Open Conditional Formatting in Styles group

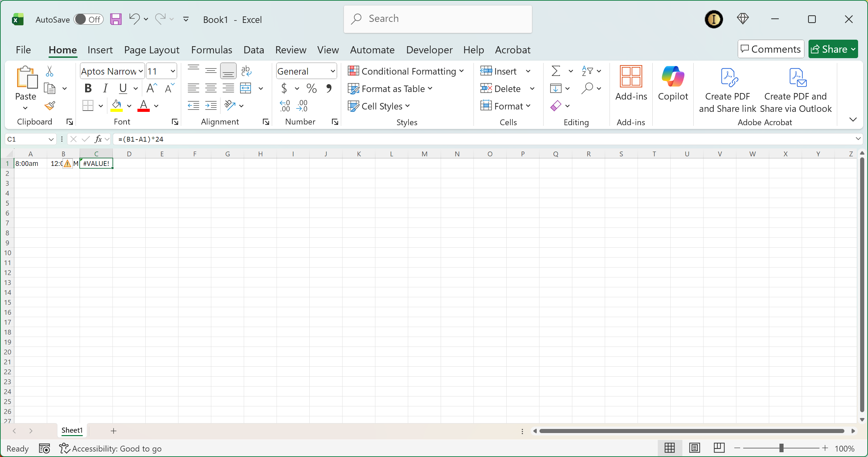coord(406,71)
